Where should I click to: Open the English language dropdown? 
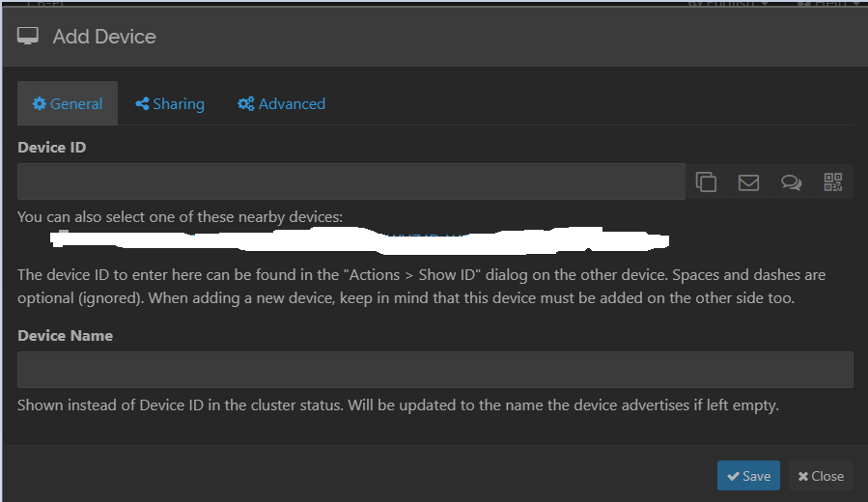(729, 4)
